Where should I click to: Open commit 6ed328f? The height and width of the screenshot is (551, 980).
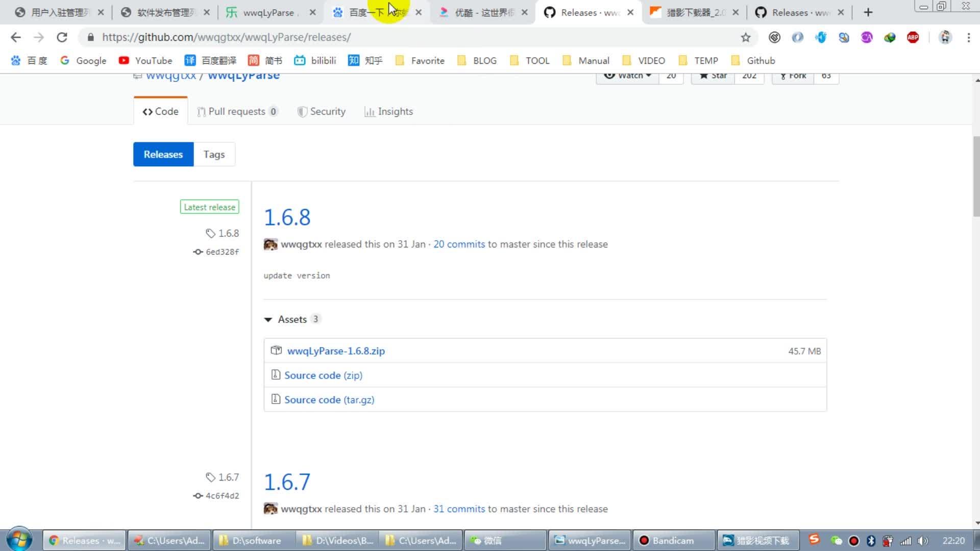tap(216, 252)
